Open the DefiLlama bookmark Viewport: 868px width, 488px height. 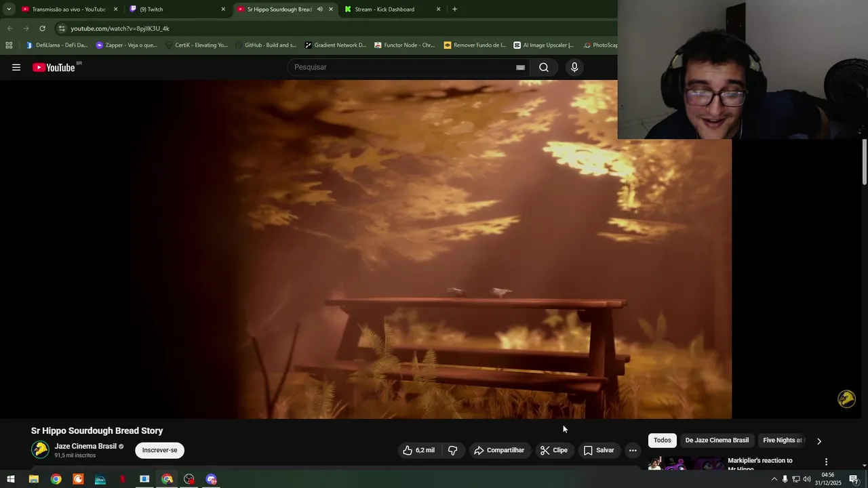(x=56, y=45)
